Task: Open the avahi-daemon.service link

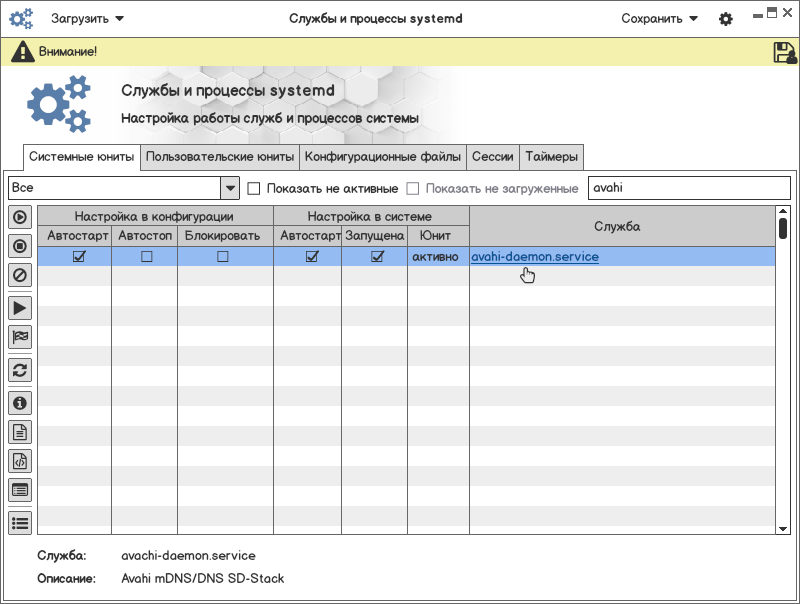Action: pos(535,257)
